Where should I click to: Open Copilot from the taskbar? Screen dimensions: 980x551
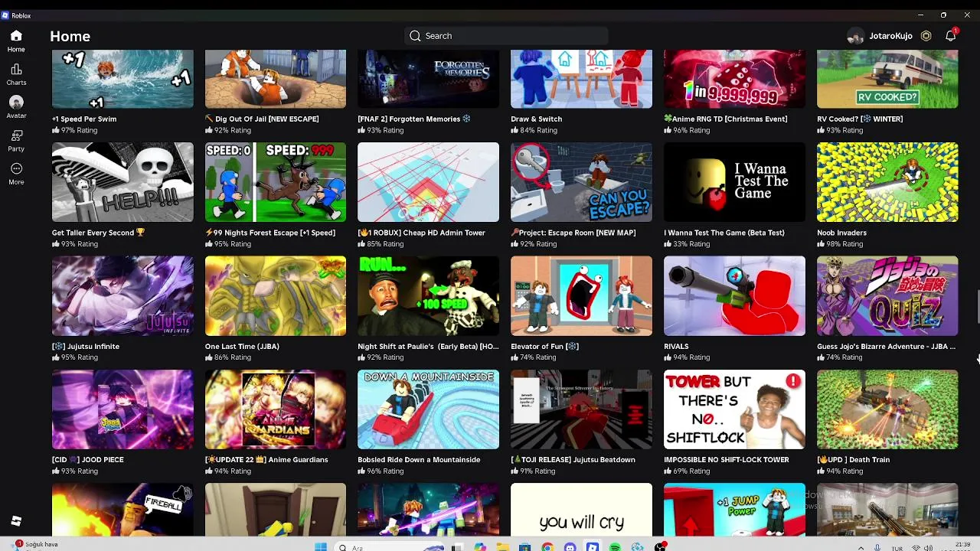click(x=480, y=547)
